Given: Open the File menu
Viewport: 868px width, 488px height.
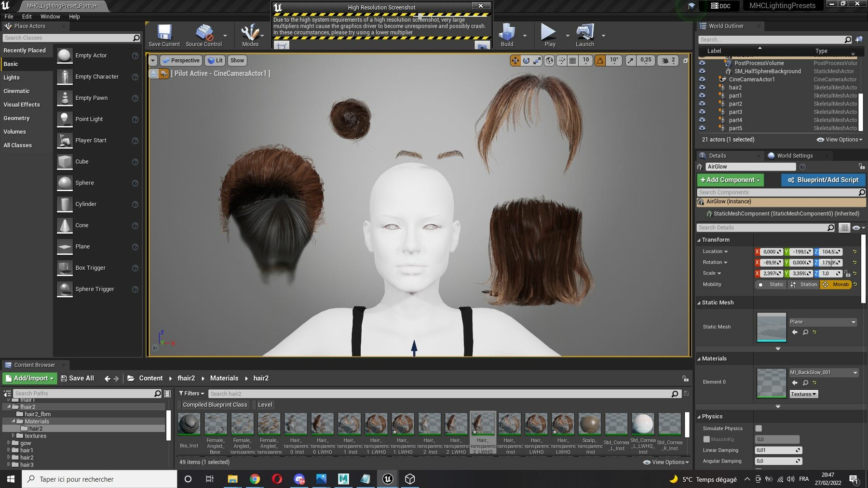Looking at the screenshot, I should (9, 16).
